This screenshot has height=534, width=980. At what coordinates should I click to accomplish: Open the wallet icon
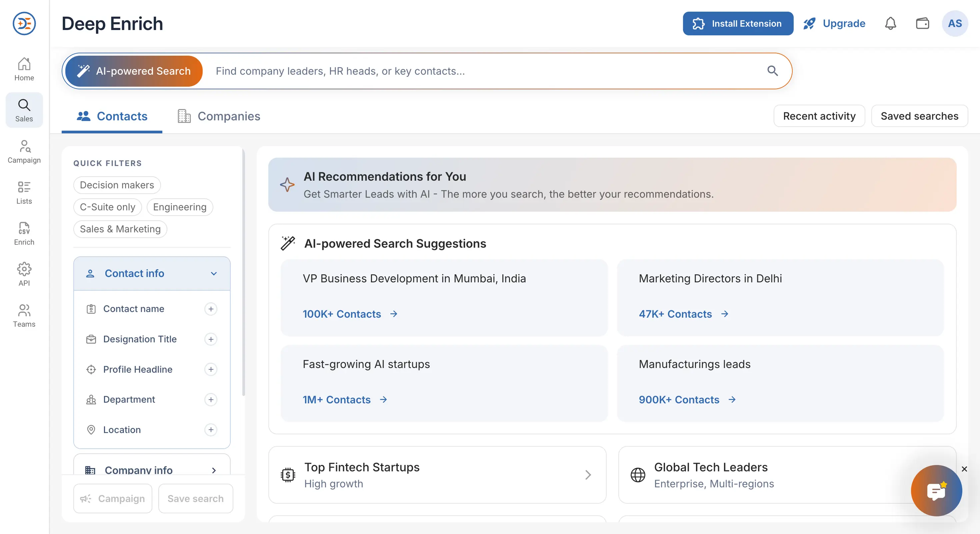click(x=922, y=23)
